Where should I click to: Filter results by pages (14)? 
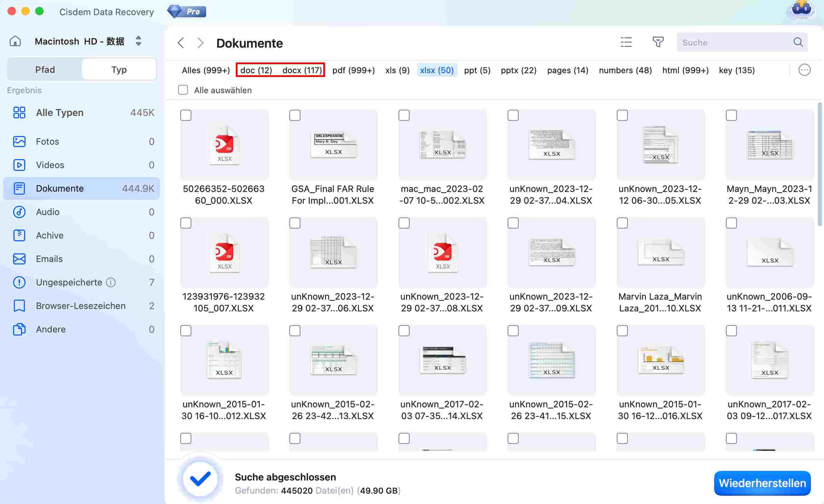coord(567,70)
